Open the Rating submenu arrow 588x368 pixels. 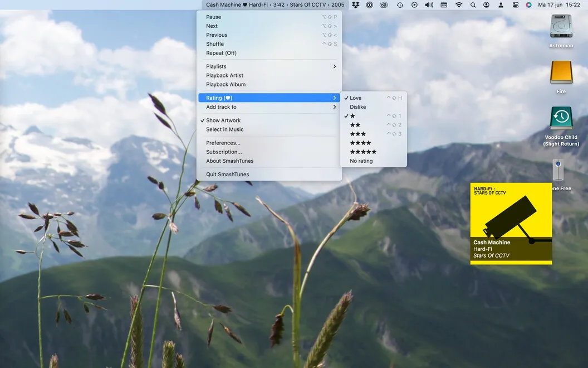click(x=335, y=98)
